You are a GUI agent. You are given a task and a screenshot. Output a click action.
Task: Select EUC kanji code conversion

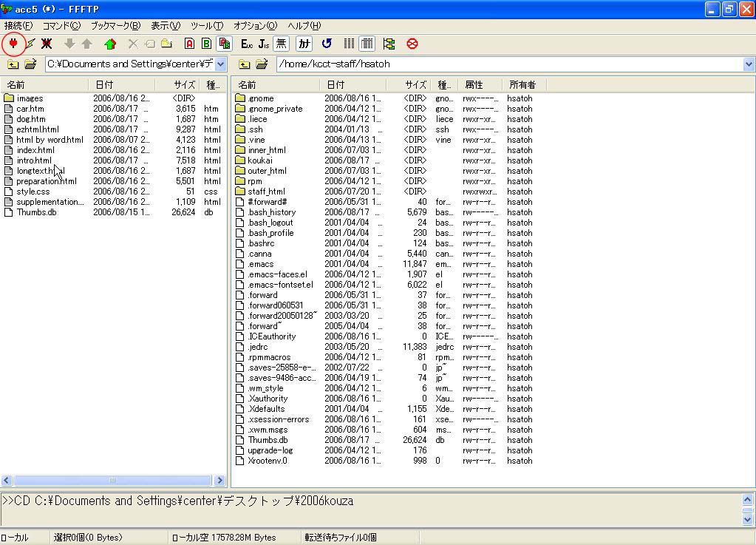[247, 44]
